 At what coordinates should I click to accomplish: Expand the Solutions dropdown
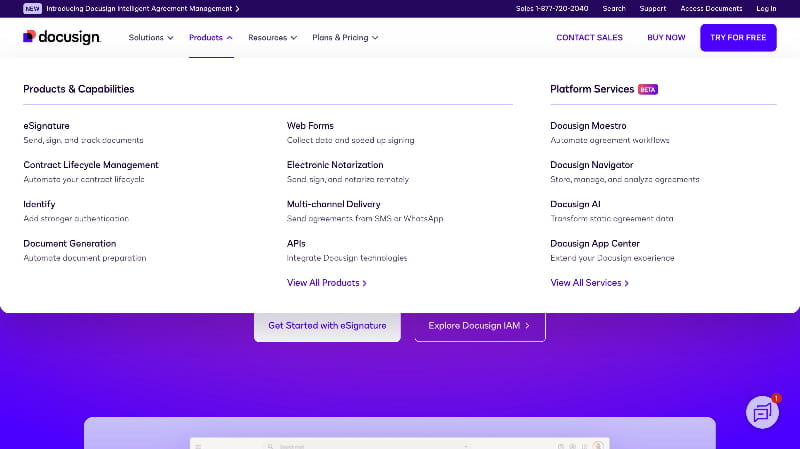(x=151, y=37)
